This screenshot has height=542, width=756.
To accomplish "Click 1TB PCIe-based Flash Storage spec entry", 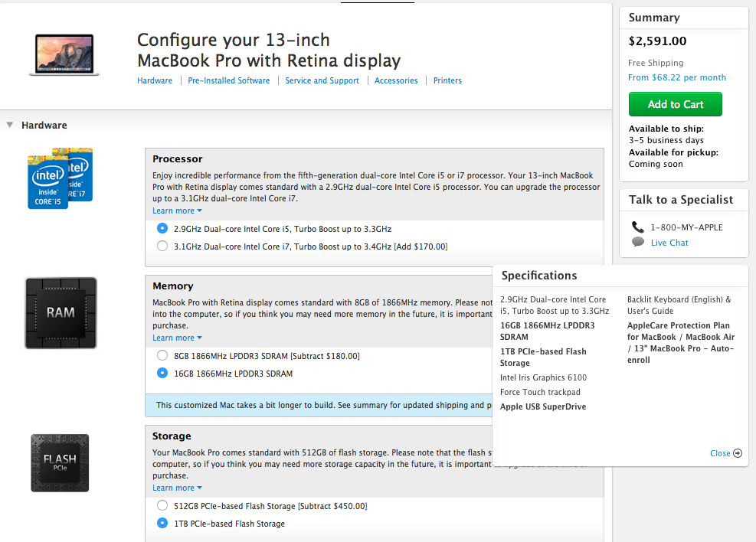I will click(543, 357).
